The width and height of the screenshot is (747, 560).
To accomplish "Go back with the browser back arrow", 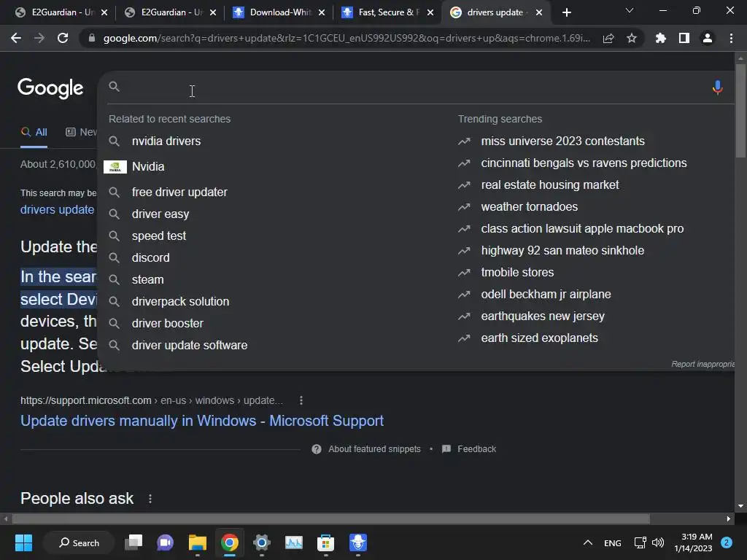I will pos(16,38).
